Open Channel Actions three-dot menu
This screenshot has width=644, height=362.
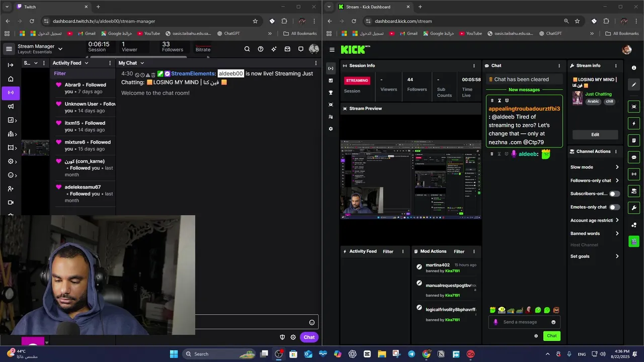[x=616, y=151]
